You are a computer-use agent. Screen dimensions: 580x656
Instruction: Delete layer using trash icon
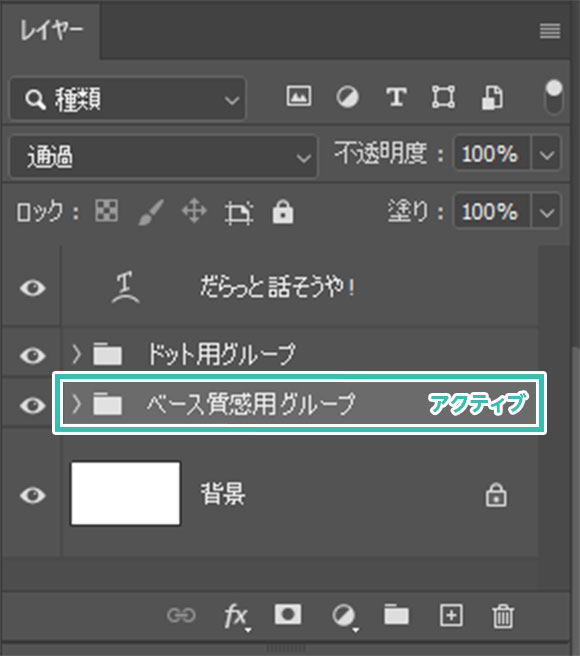pyautogui.click(x=503, y=616)
